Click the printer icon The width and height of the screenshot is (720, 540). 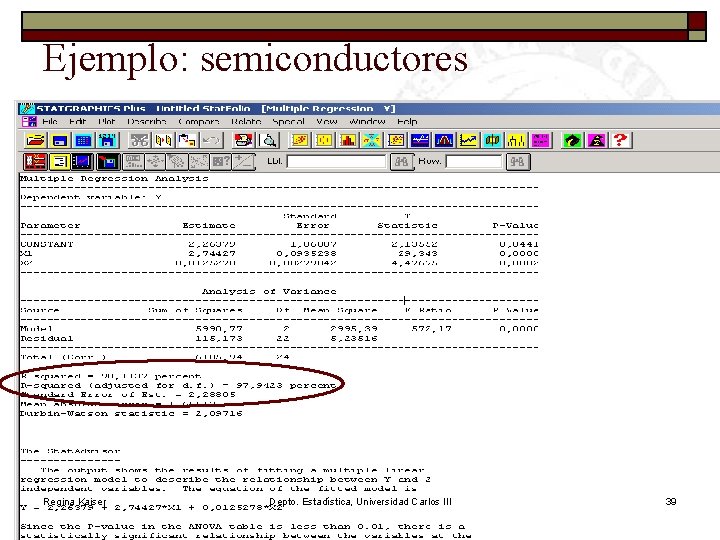coord(243,140)
